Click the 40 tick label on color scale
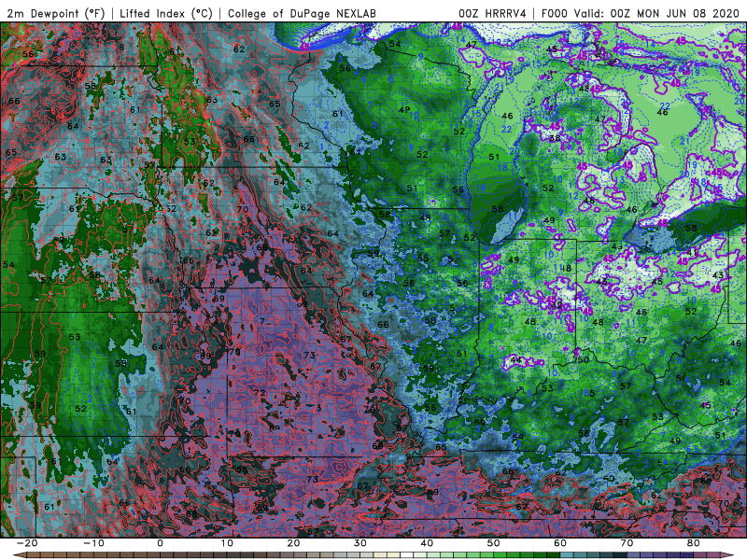 click(x=427, y=543)
